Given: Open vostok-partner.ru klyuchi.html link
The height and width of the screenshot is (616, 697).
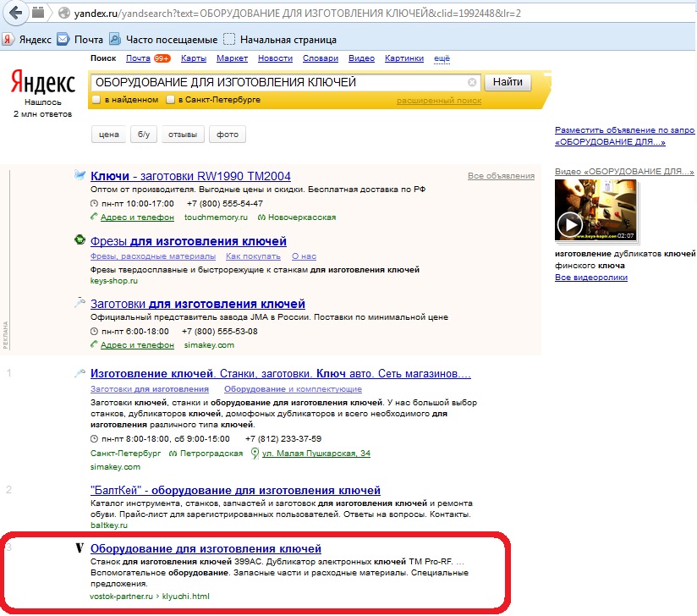Looking at the screenshot, I should [150, 597].
